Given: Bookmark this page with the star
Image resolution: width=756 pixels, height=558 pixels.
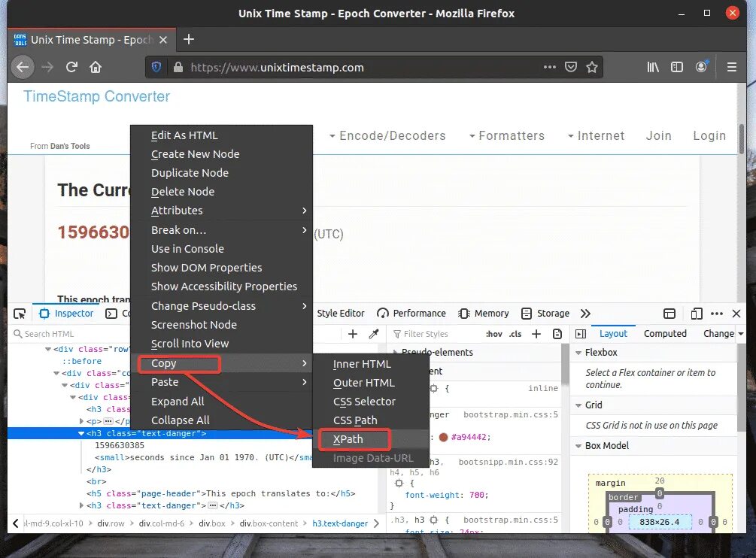Looking at the screenshot, I should coord(592,67).
